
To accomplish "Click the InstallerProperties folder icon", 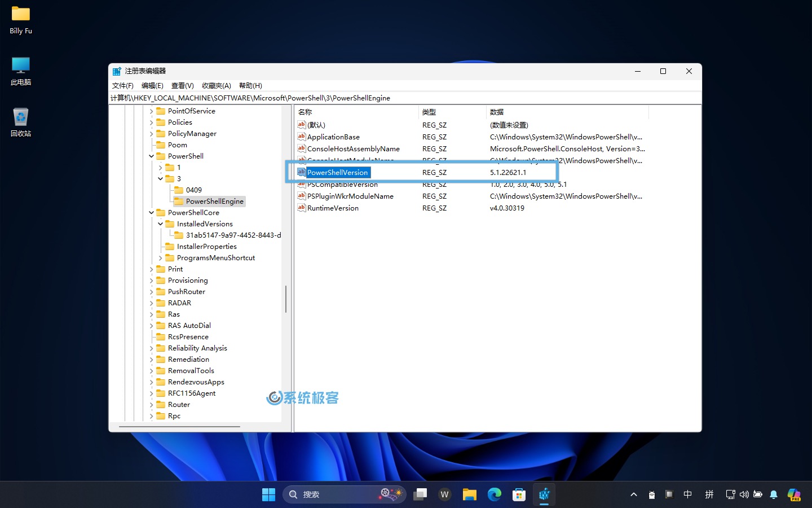I will (x=170, y=246).
